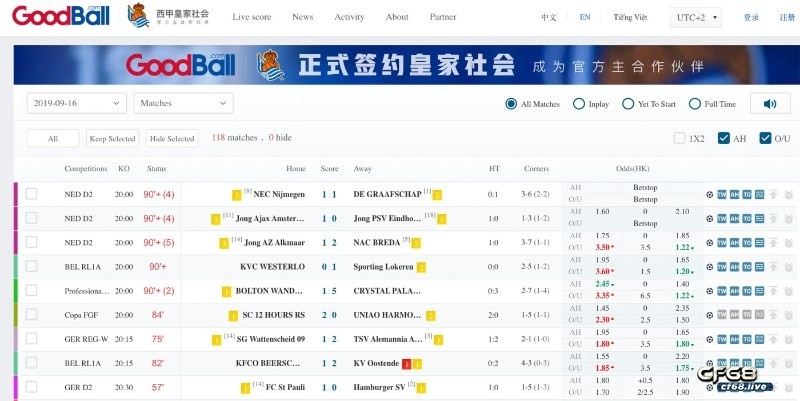Screen dimensions: 800x401
Task: Click TO icon in Jong AZ Alkmaar row
Action: tap(747, 242)
